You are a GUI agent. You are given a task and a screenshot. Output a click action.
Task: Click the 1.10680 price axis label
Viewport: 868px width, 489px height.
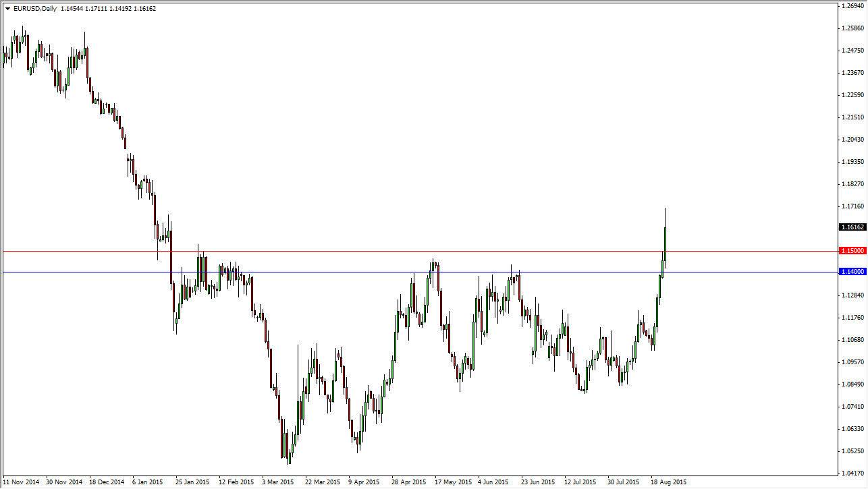click(852, 340)
